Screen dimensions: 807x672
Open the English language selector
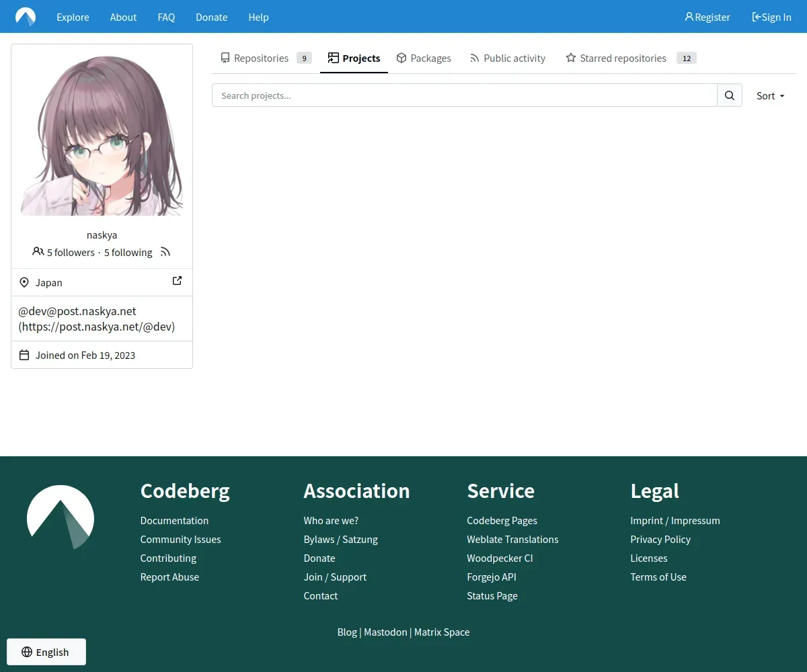(46, 652)
